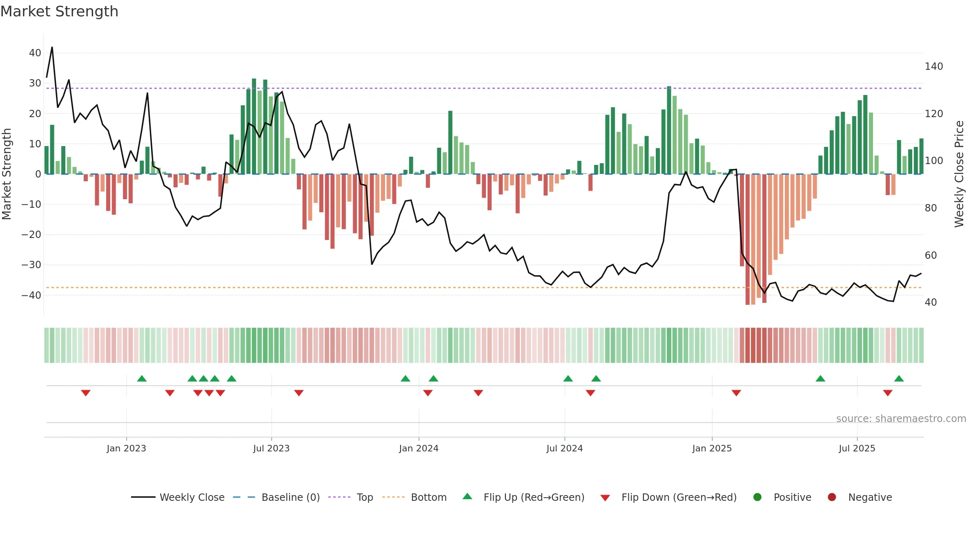Image resolution: width=980 pixels, height=551 pixels.
Task: Click the 'Market Strength' chart title
Action: coord(60,11)
